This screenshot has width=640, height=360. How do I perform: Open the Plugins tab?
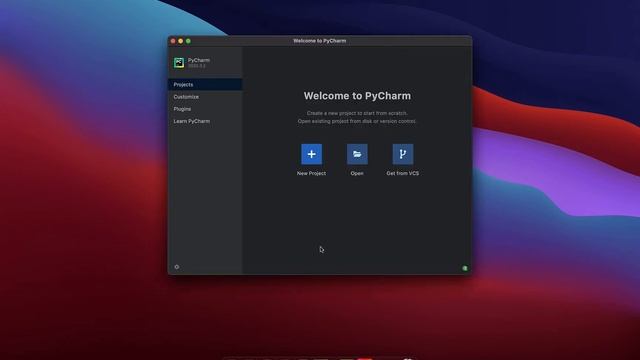click(x=205, y=109)
